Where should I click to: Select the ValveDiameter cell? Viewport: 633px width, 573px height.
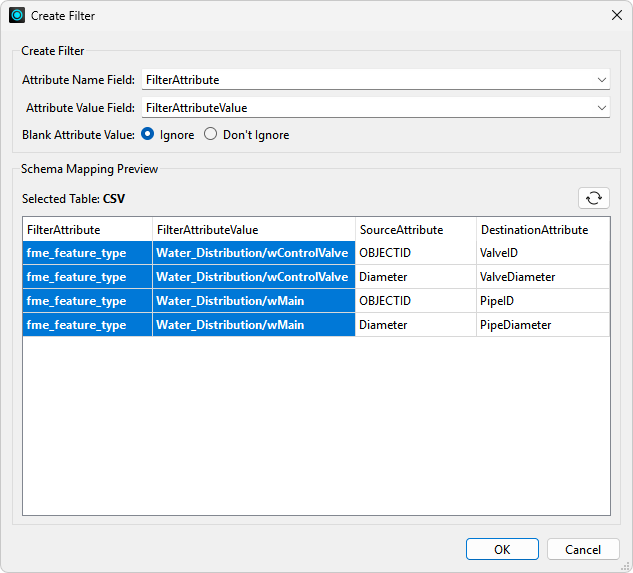[x=542, y=277]
